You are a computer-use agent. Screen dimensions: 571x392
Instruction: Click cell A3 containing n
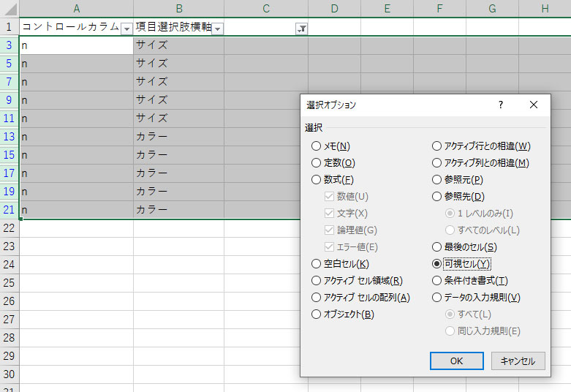pos(76,45)
